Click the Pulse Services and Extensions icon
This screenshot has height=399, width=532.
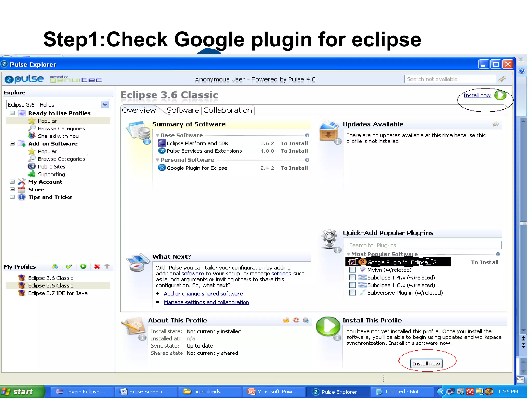(x=162, y=151)
